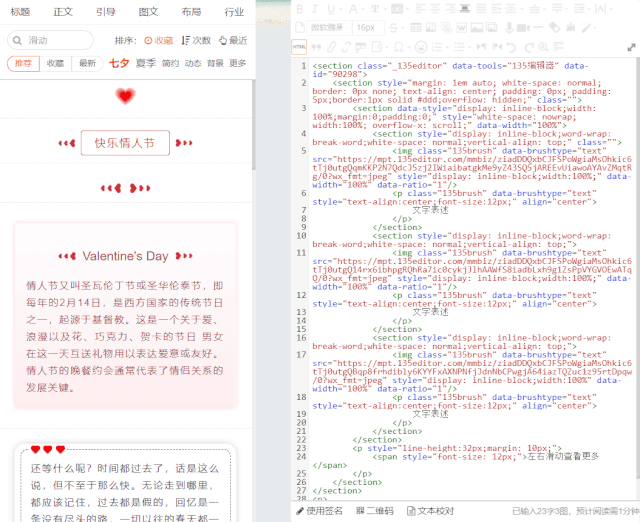
Task: Click the Redo arrow icon
Action: 529,47
